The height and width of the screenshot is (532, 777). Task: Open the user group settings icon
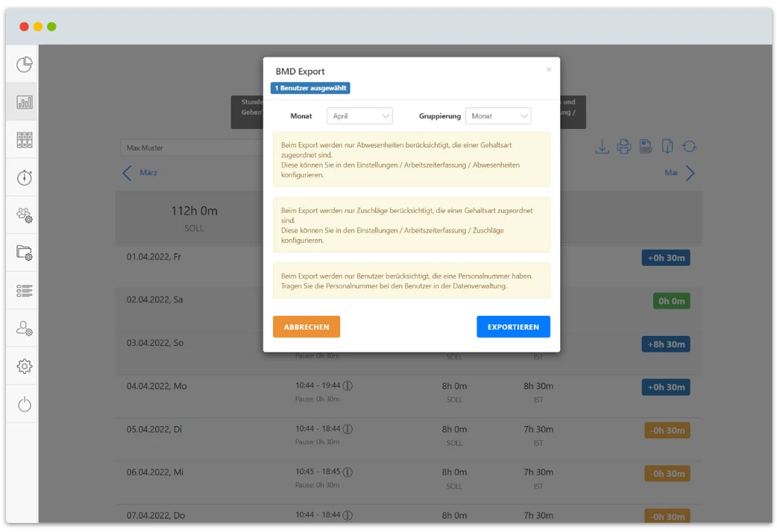pyautogui.click(x=25, y=215)
